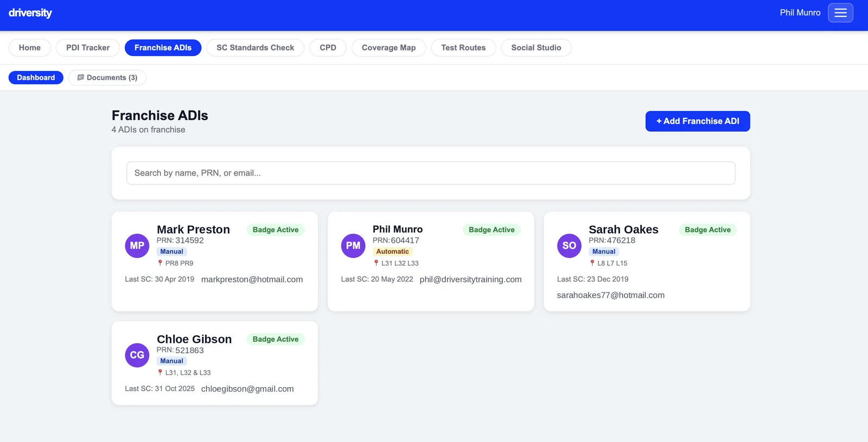Click the search by name field
Image resolution: width=868 pixels, height=442 pixels.
(x=431, y=173)
